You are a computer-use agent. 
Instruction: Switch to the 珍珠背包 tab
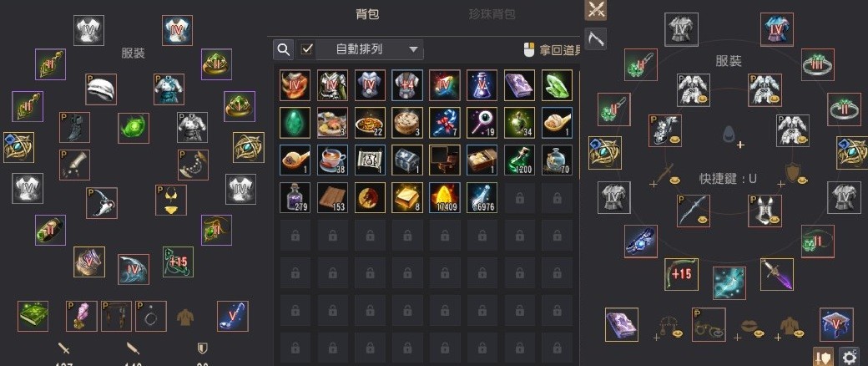pyautogui.click(x=492, y=14)
